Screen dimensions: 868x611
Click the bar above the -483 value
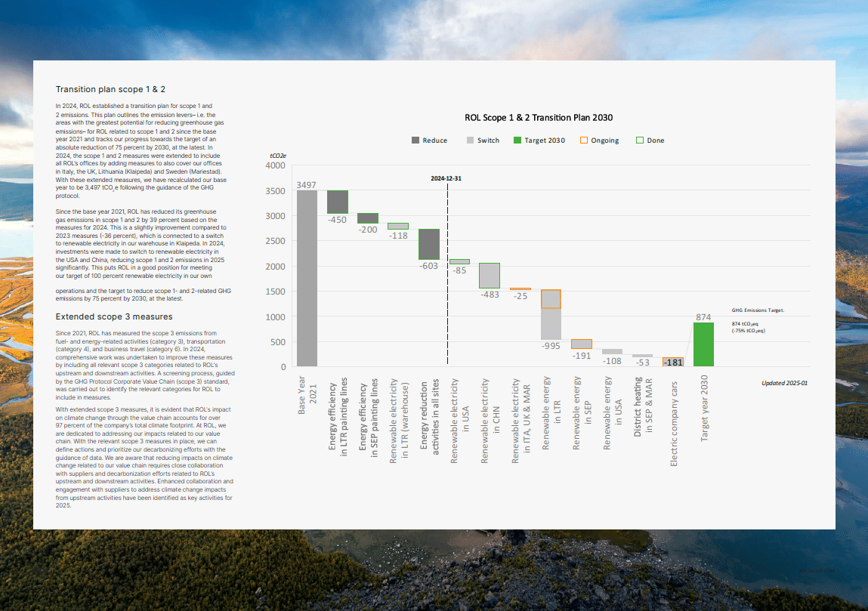pos(490,276)
